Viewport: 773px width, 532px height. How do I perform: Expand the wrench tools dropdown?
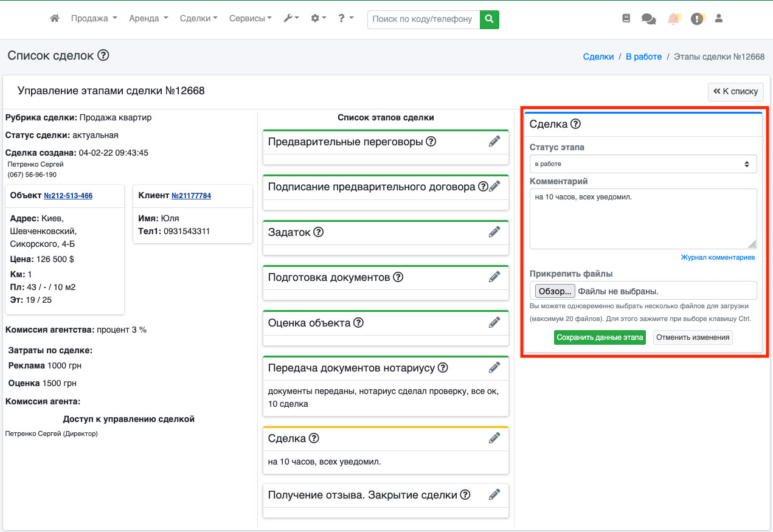point(291,19)
